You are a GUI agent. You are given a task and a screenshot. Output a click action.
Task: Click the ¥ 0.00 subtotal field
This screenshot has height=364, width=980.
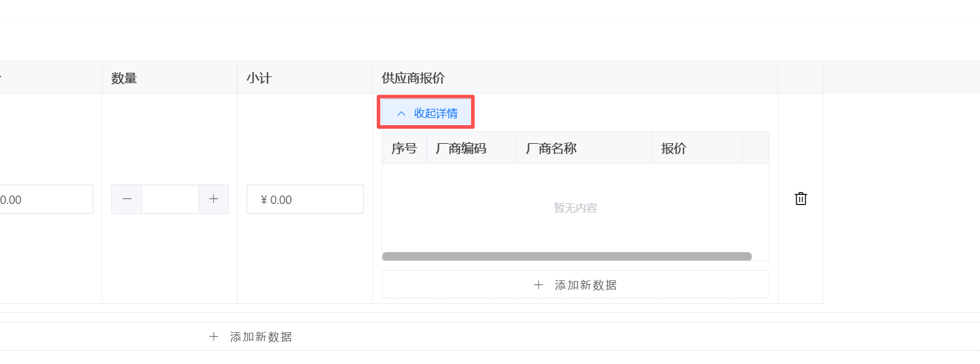pyautogui.click(x=305, y=199)
